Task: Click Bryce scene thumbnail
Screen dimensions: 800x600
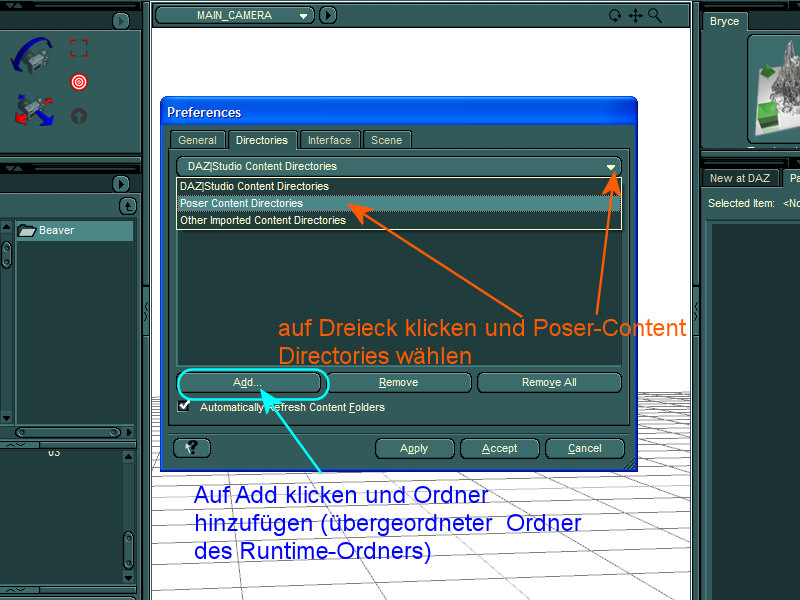Action: pos(774,89)
